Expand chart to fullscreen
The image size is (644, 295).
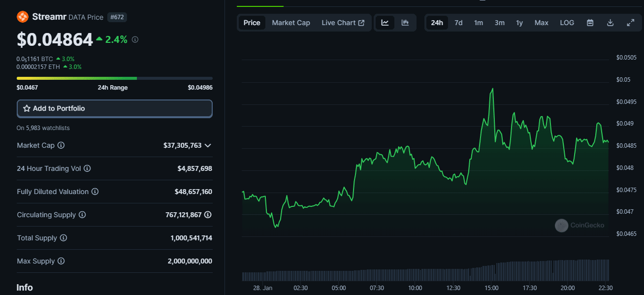pos(630,23)
